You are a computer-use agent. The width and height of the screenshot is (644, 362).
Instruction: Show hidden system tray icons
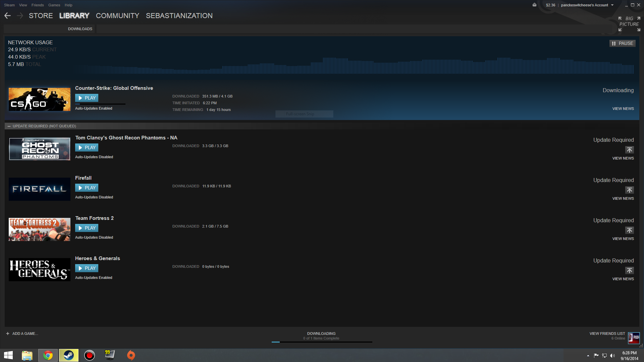(588, 356)
